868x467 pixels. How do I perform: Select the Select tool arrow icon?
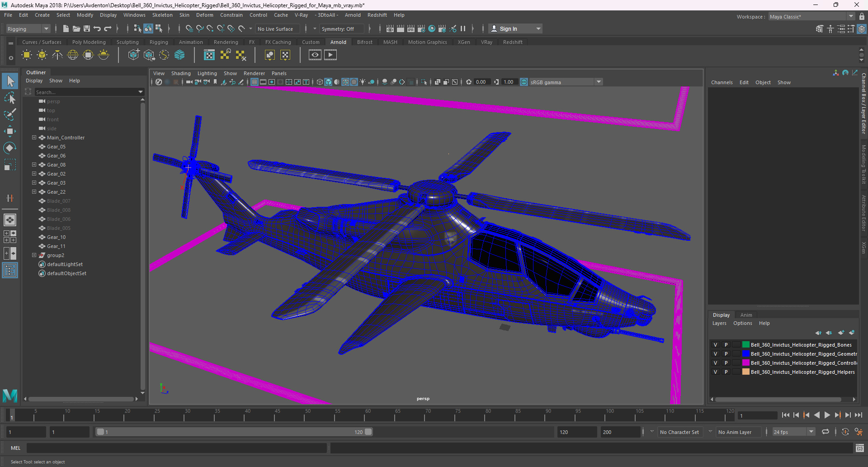pos(10,81)
